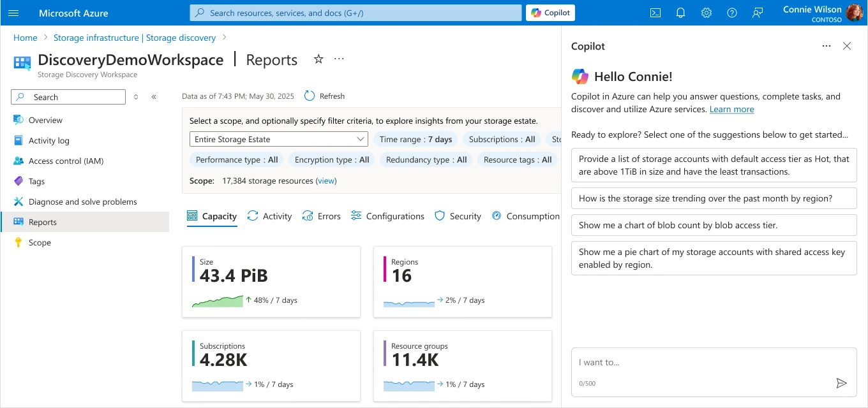Click the Copilot button beside the search bar
The height and width of the screenshot is (408, 868).
tap(550, 12)
